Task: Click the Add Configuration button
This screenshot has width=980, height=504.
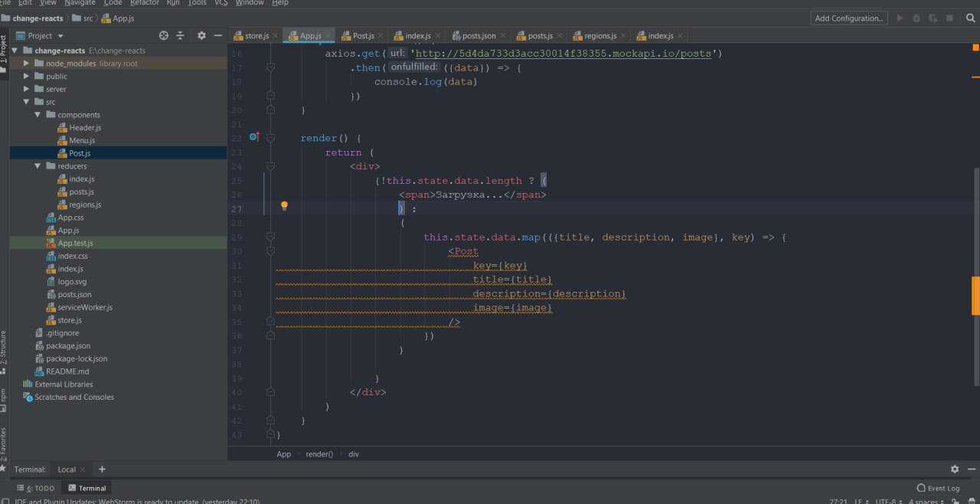Action: tap(849, 18)
